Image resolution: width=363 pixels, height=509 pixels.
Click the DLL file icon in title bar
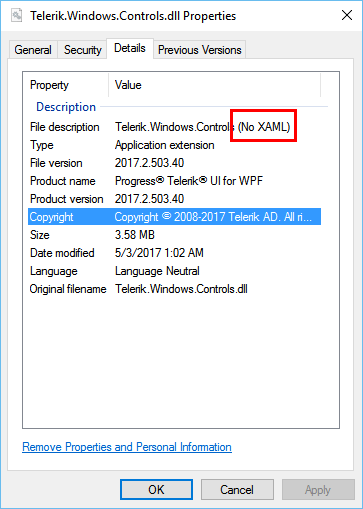click(16, 16)
